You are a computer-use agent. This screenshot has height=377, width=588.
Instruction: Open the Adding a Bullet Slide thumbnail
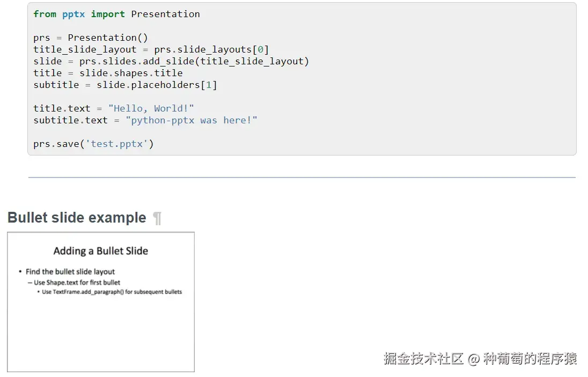pos(101,301)
